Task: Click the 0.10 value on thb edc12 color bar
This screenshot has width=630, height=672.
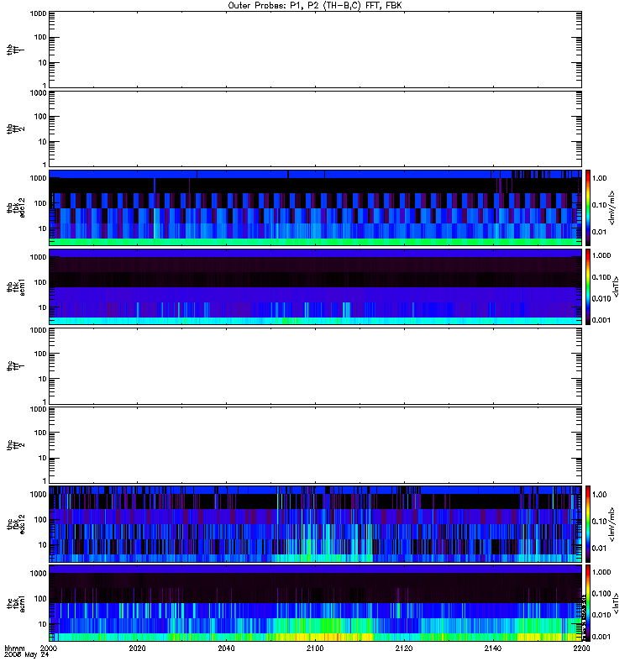Action: 599,205
